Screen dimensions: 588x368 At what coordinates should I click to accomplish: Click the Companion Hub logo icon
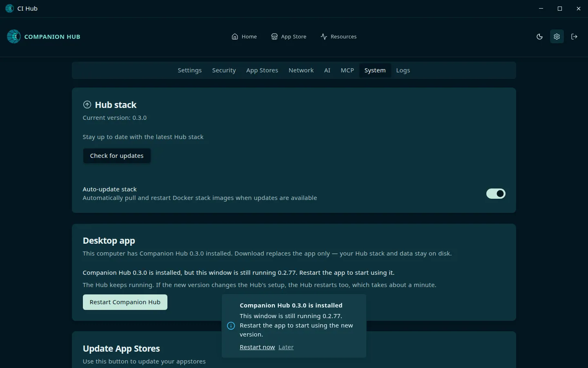click(14, 37)
